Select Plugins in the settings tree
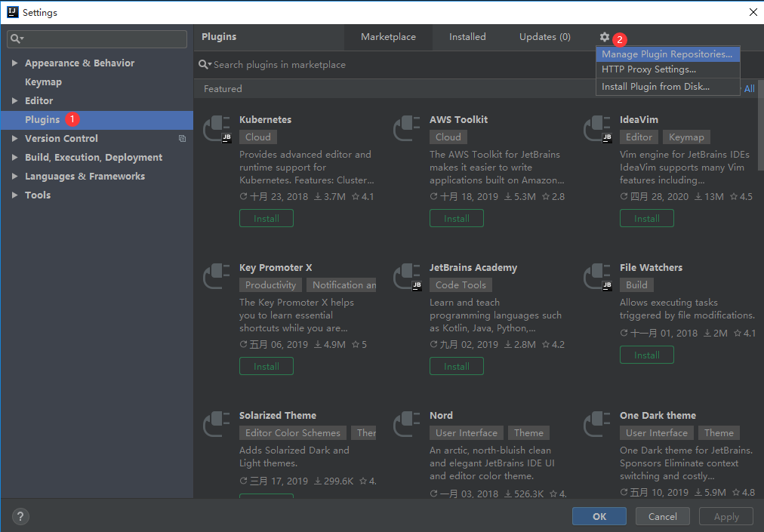The image size is (764, 532). (x=97, y=120)
